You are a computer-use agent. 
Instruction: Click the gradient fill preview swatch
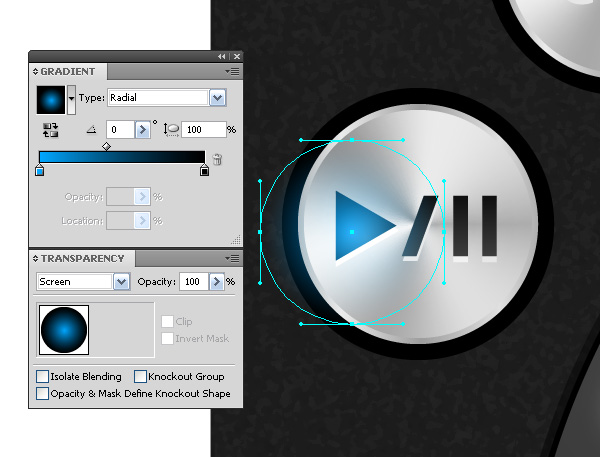point(51,100)
